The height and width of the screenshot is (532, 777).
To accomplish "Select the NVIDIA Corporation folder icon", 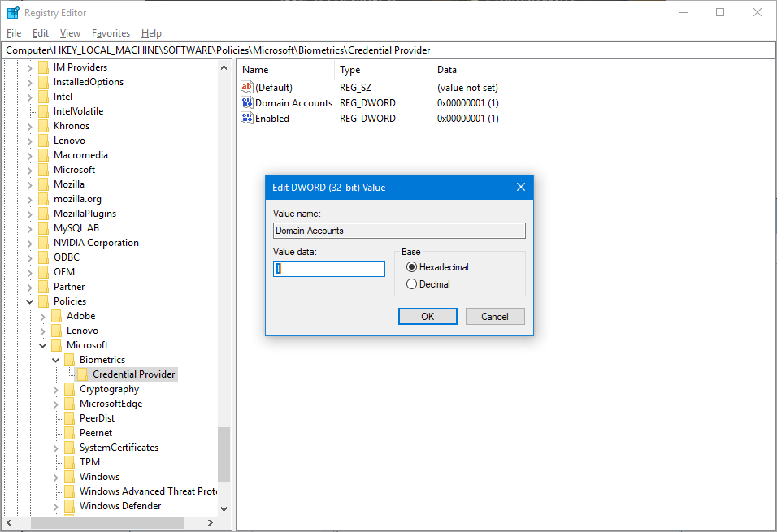I will coord(44,243).
